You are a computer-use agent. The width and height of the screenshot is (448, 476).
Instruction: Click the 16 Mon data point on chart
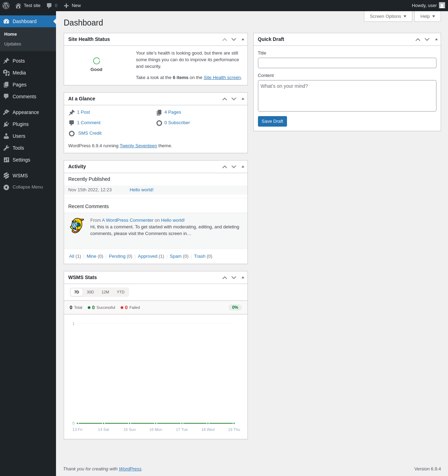coord(156,423)
